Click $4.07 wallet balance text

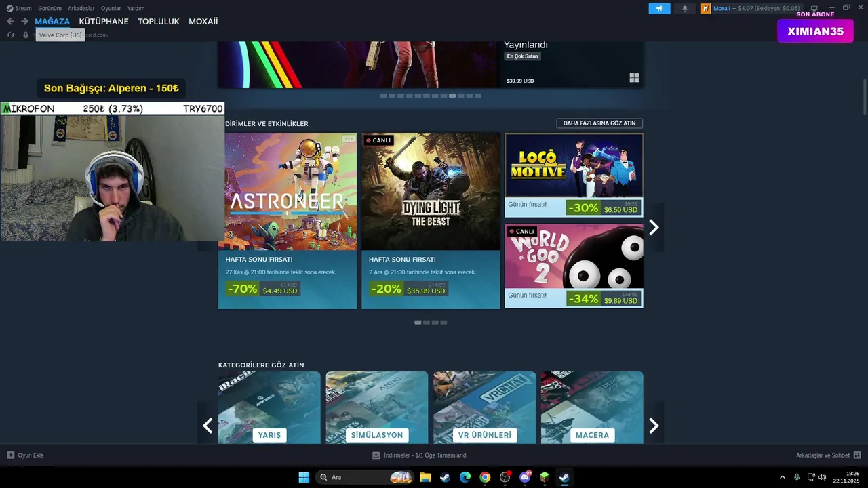click(745, 8)
